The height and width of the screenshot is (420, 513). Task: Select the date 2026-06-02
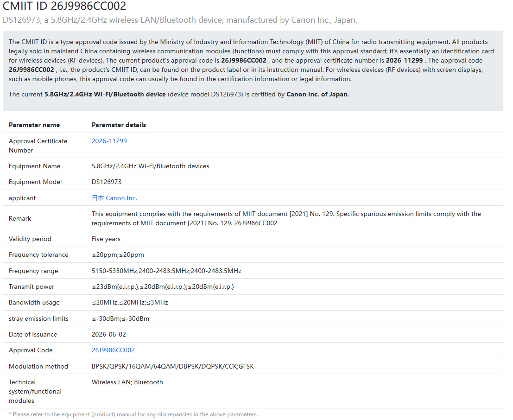[108, 334]
